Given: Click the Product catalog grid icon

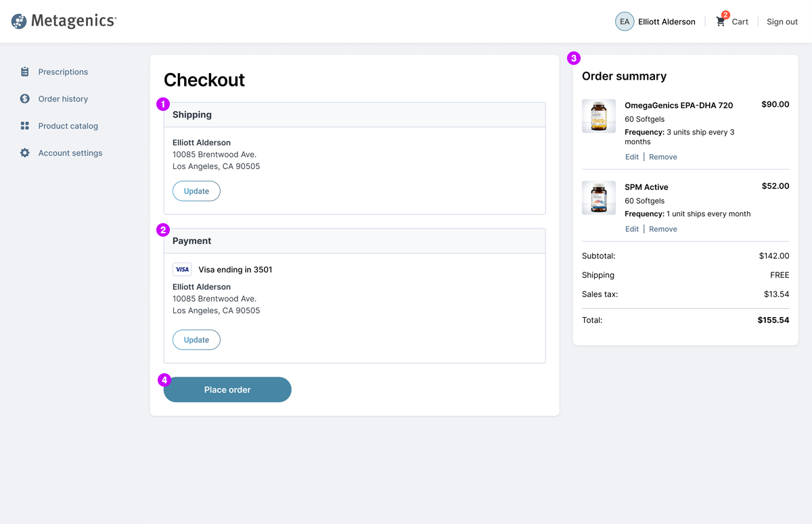Looking at the screenshot, I should pos(25,126).
